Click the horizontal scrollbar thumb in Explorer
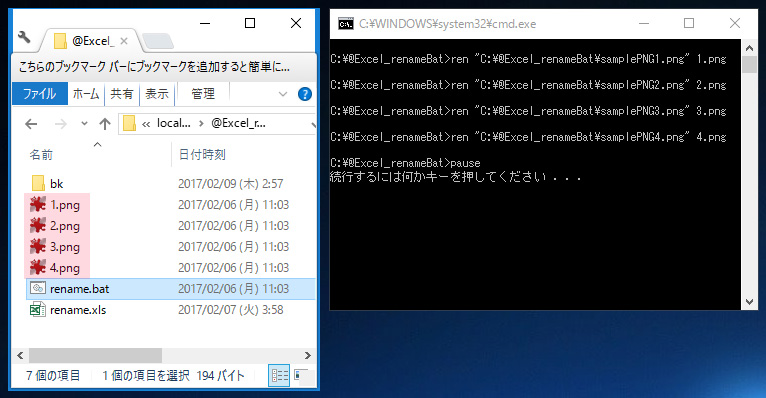The height and width of the screenshot is (398, 766). coord(95,356)
